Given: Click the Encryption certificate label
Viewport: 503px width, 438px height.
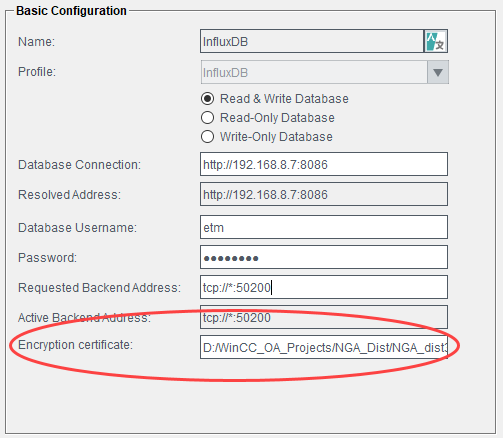Looking at the screenshot, I should click(x=75, y=345).
